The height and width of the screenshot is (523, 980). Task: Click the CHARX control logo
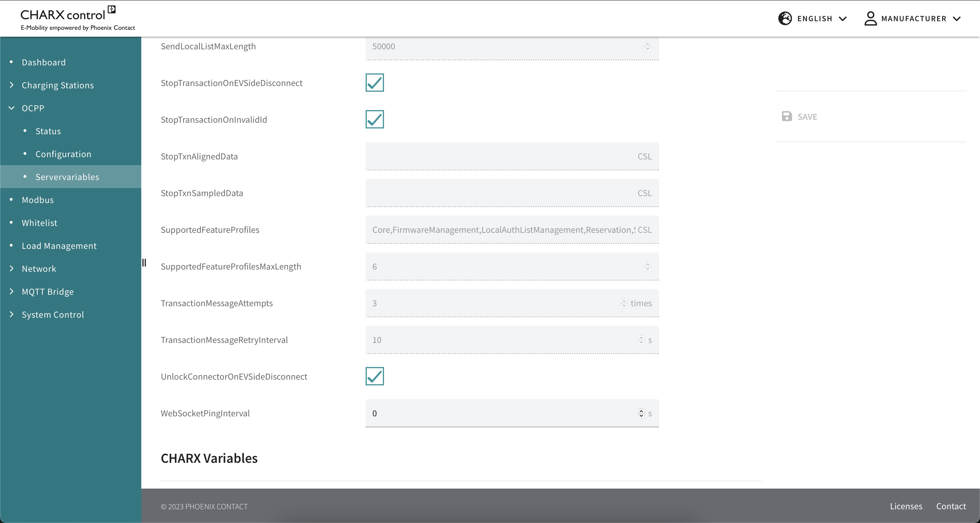click(x=78, y=18)
